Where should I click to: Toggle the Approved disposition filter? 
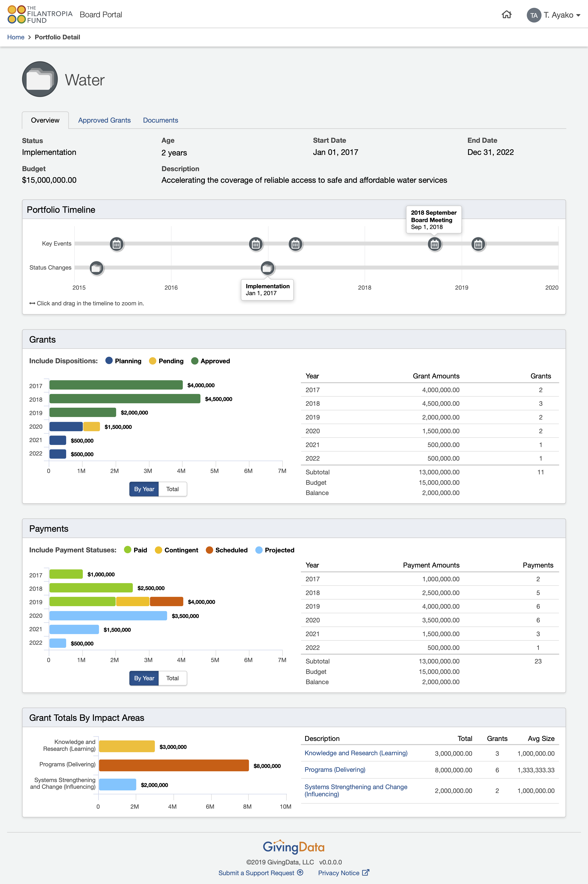pos(210,361)
